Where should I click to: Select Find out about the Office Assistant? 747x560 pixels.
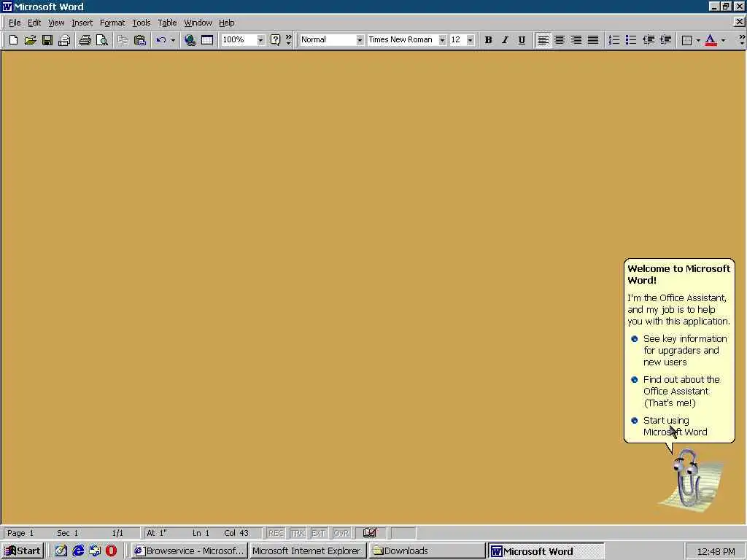click(x=676, y=391)
